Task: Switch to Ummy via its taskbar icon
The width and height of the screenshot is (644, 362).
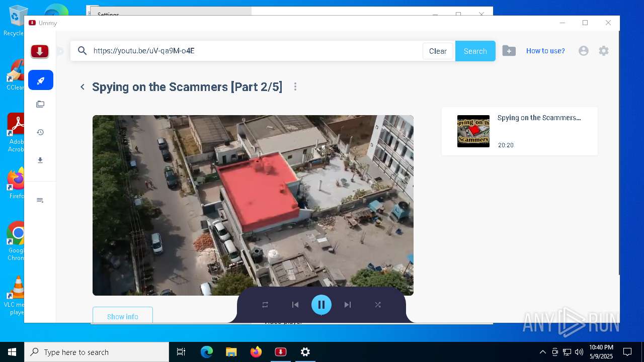Action: tap(281, 352)
